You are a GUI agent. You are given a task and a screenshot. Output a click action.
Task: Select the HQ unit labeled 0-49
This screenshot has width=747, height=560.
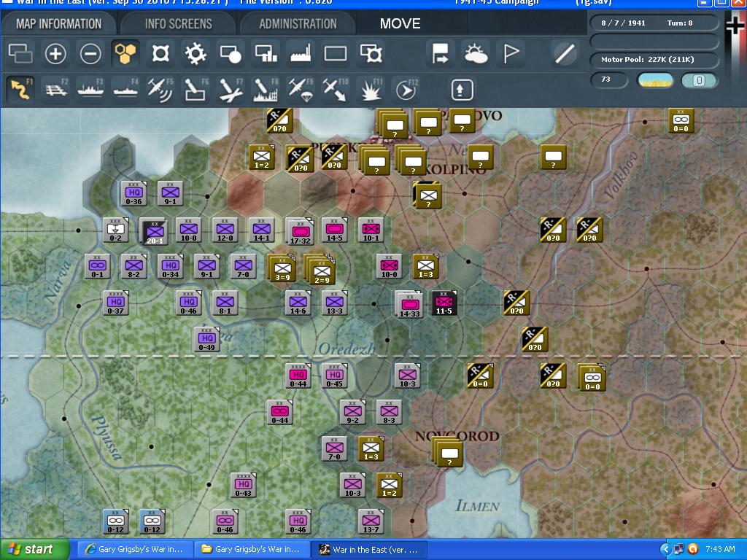[206, 340]
